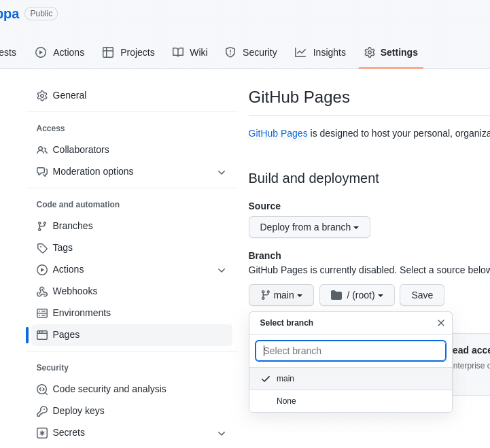The width and height of the screenshot is (490, 448).
Task: Open the Security tab
Action: [x=251, y=52]
